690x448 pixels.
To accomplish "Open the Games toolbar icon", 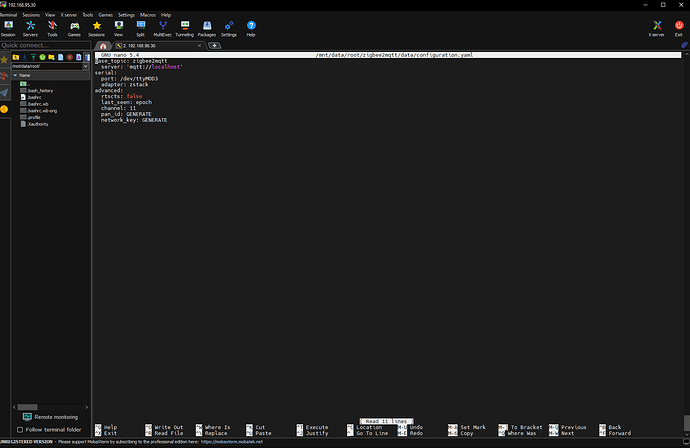I will 74,29.
